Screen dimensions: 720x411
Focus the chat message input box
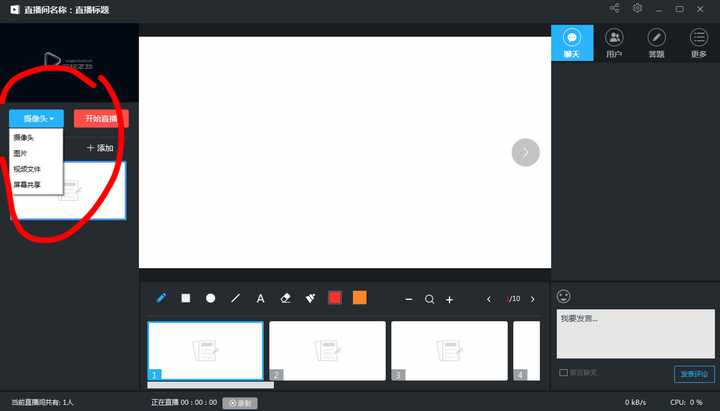click(636, 334)
